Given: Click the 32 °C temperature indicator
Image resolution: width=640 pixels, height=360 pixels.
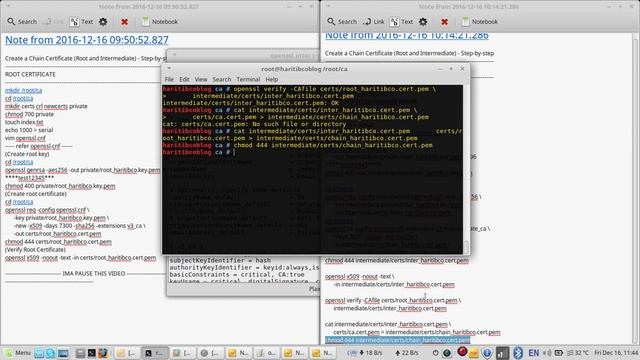Looking at the screenshot, I should click(578, 353).
